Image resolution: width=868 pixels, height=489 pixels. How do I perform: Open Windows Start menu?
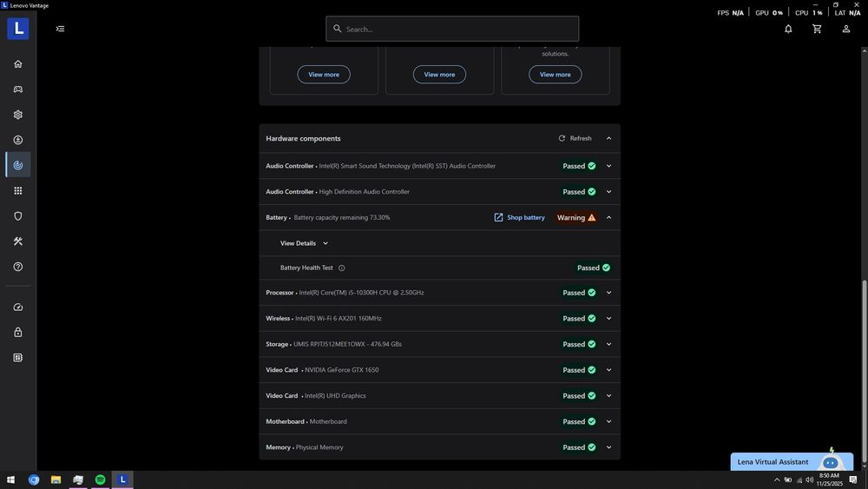(x=10, y=479)
